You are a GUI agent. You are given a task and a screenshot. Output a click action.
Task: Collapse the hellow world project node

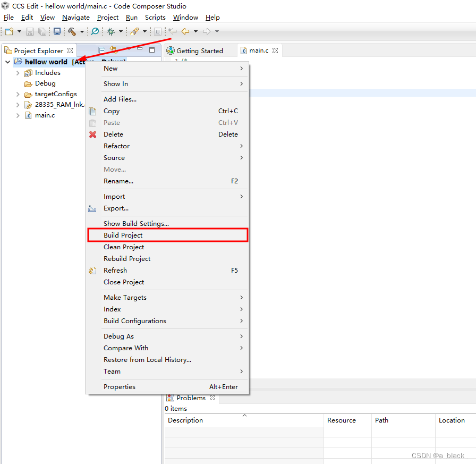[8, 62]
